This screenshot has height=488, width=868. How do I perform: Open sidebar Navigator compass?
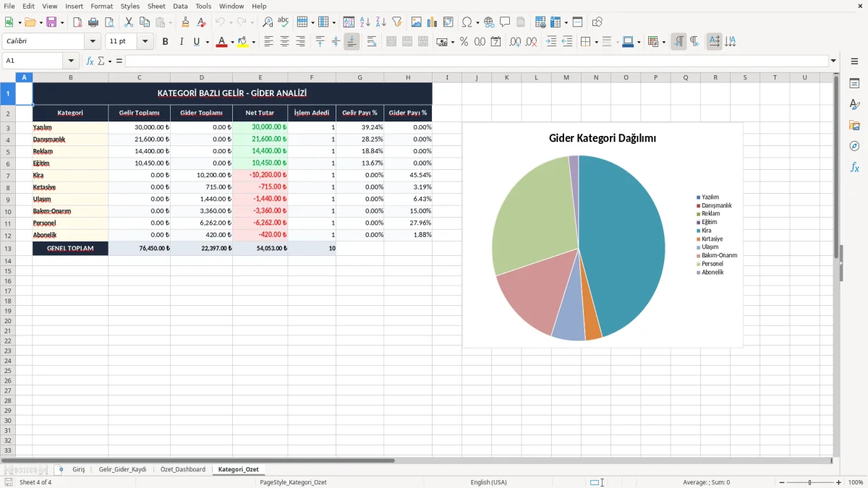click(x=854, y=146)
